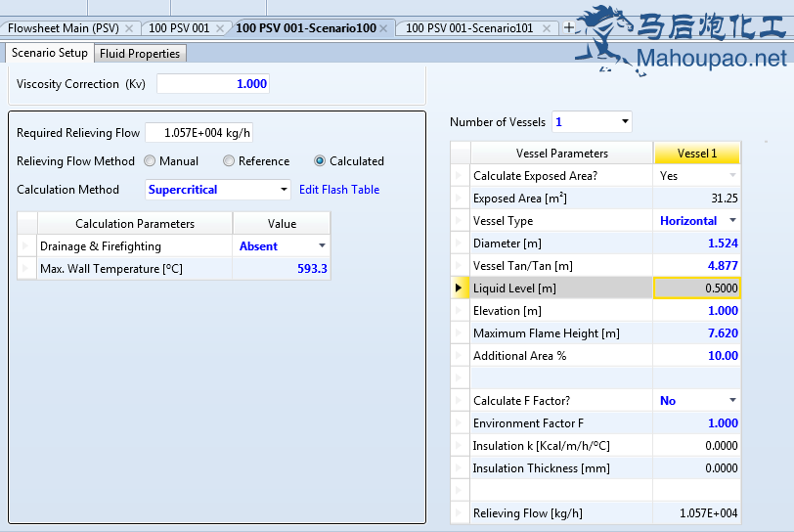Edit Max. Wall Temperature value 593.3
The width and height of the screenshot is (794, 532).
(282, 269)
